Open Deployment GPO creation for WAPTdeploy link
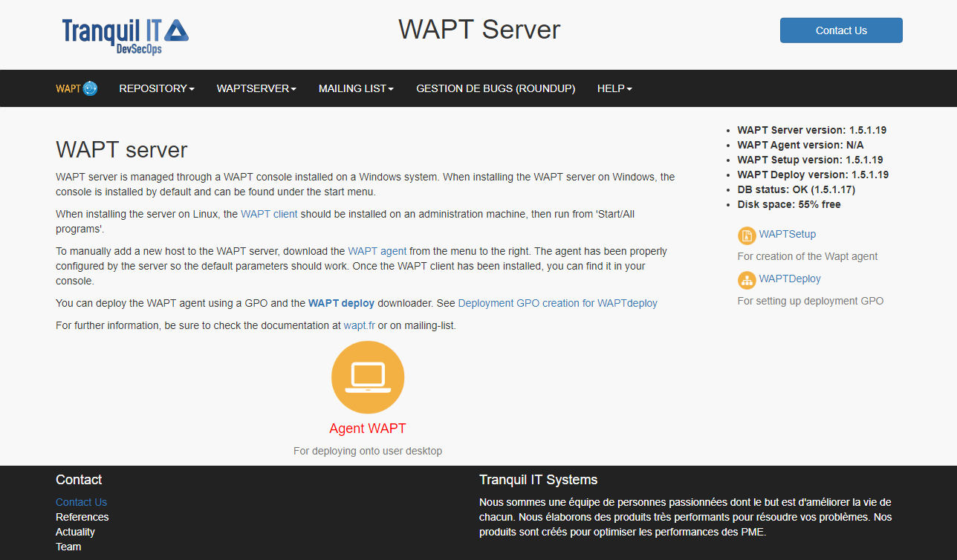 (558, 303)
